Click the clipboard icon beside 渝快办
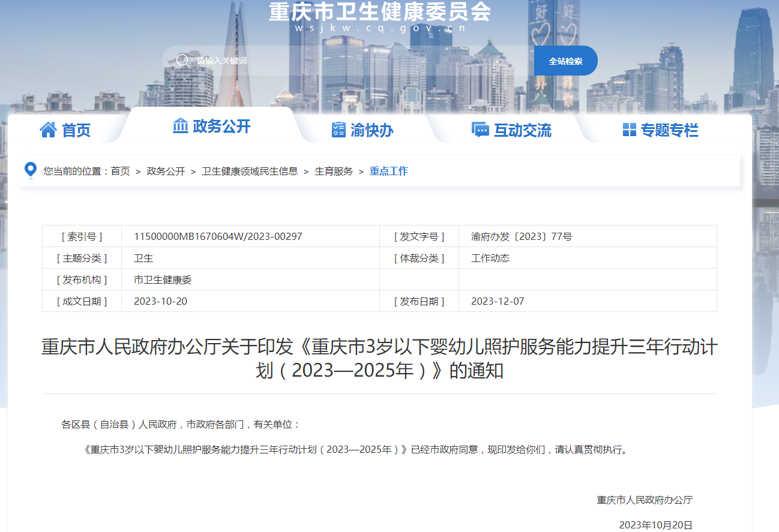The width and height of the screenshot is (779, 532). (338, 130)
